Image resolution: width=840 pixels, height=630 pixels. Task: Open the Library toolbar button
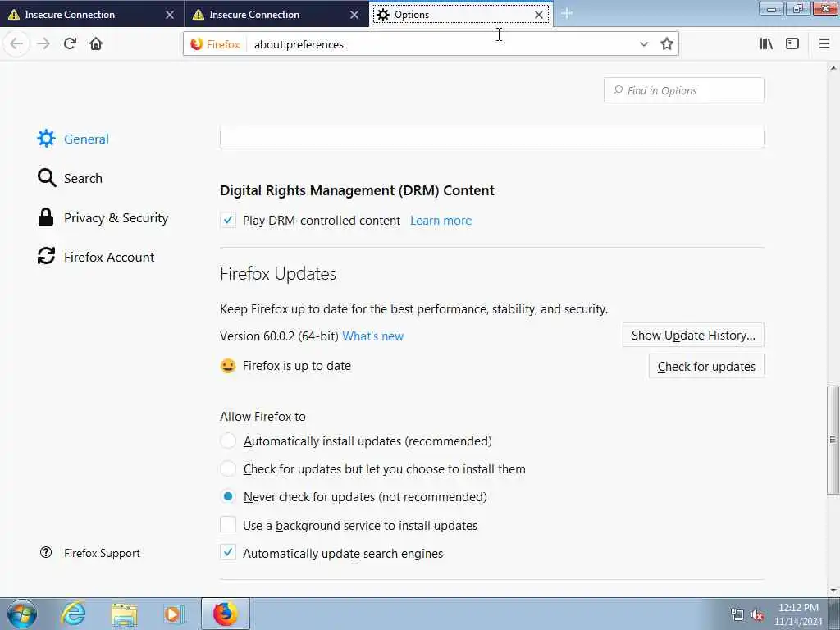[766, 44]
